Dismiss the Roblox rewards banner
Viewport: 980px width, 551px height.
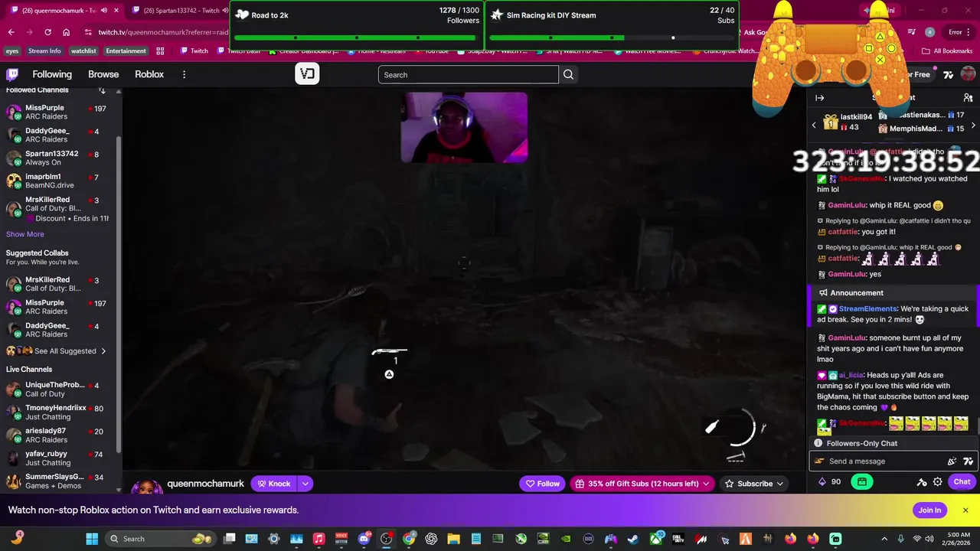coord(965,510)
